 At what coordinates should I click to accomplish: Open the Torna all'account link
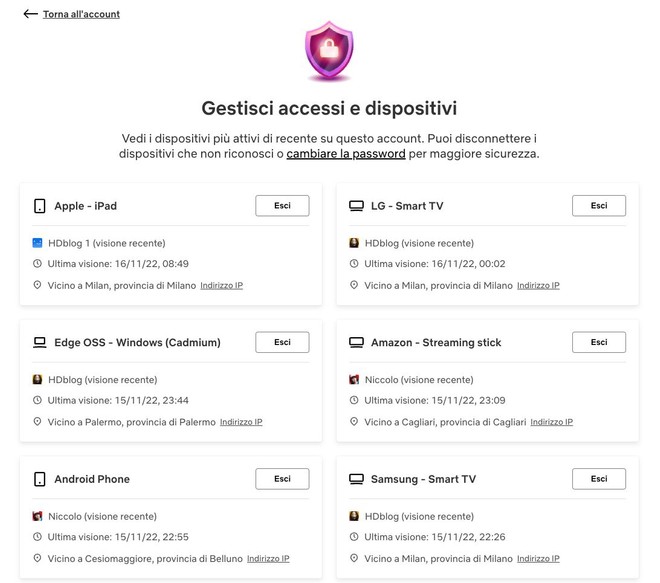[x=81, y=14]
